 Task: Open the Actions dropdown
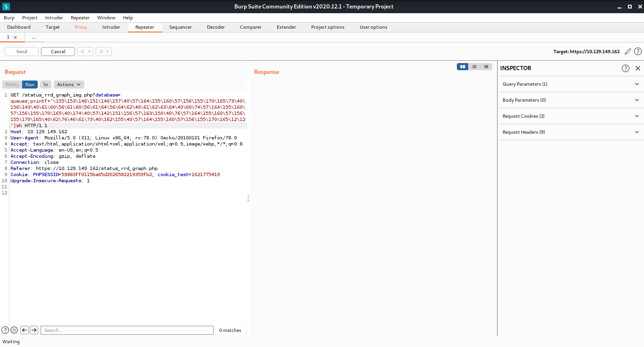tap(69, 85)
